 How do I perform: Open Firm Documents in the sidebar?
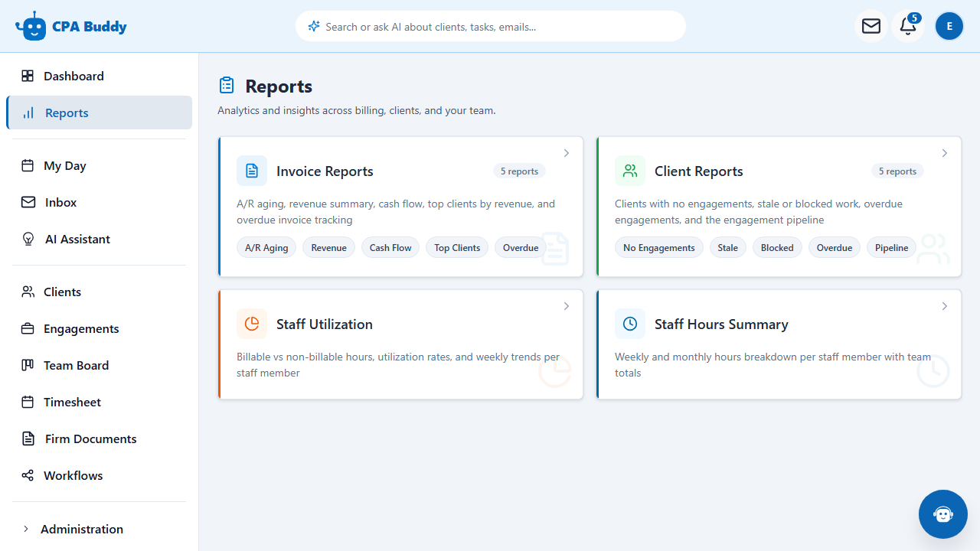99,439
